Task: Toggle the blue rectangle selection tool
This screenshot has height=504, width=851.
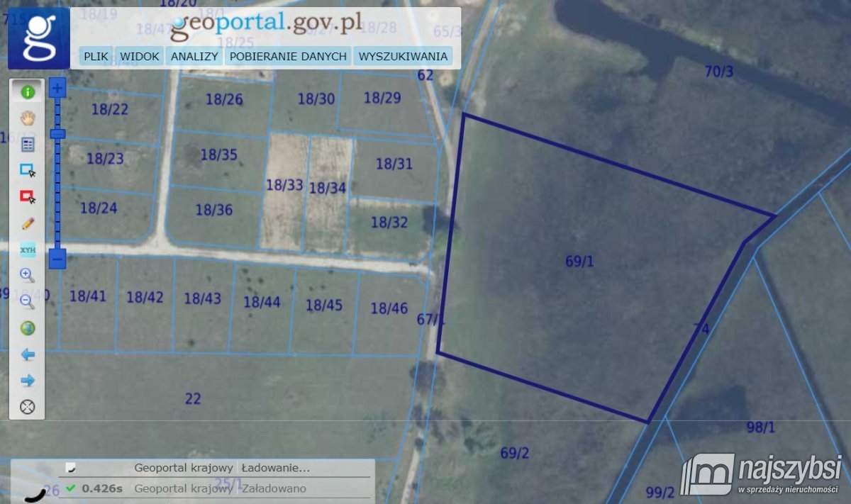Action: pyautogui.click(x=27, y=170)
